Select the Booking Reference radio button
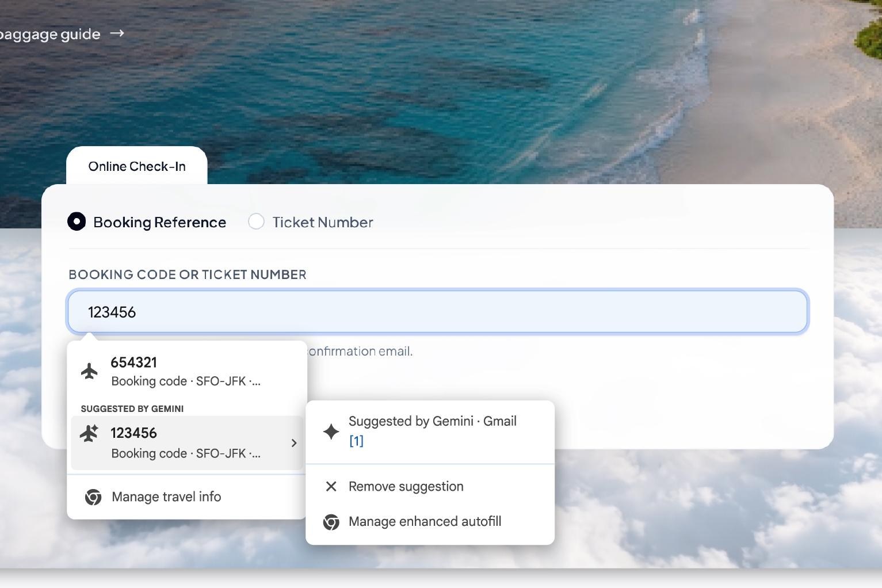The image size is (882, 588). 77,222
